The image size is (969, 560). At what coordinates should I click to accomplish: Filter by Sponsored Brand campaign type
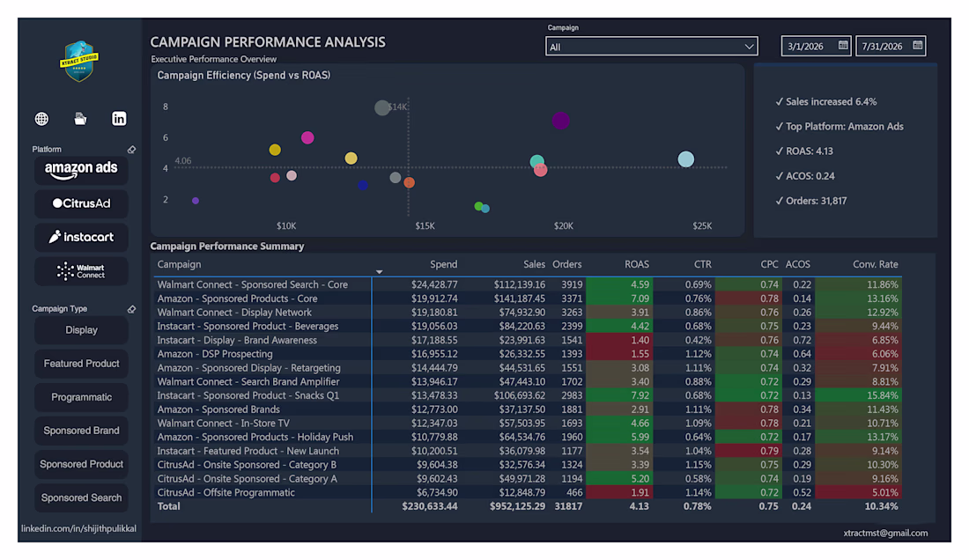pyautogui.click(x=81, y=431)
